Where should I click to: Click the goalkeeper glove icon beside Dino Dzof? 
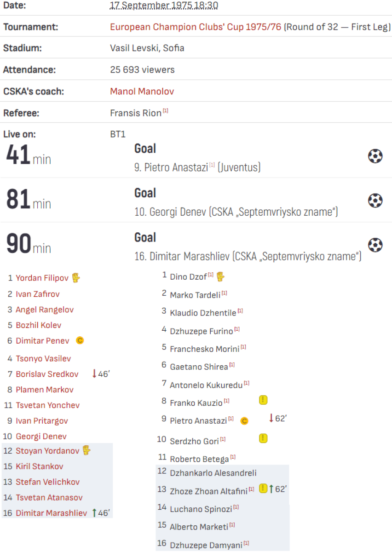click(x=221, y=276)
